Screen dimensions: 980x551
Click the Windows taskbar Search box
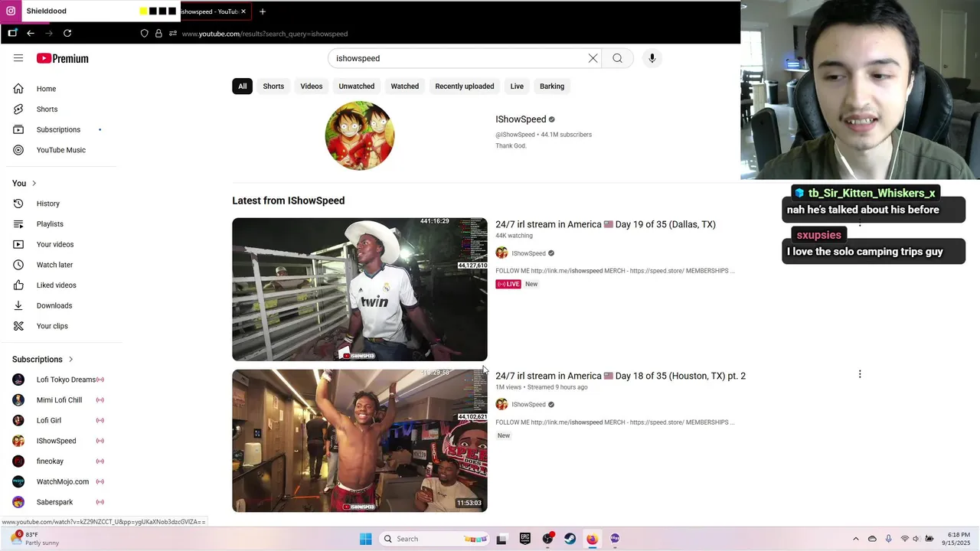(x=435, y=539)
